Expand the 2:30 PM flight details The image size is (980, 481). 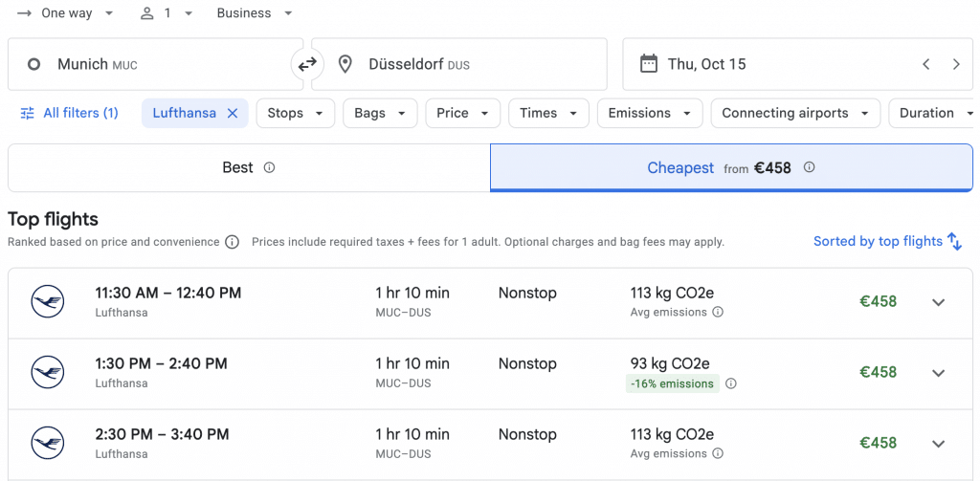pos(938,444)
